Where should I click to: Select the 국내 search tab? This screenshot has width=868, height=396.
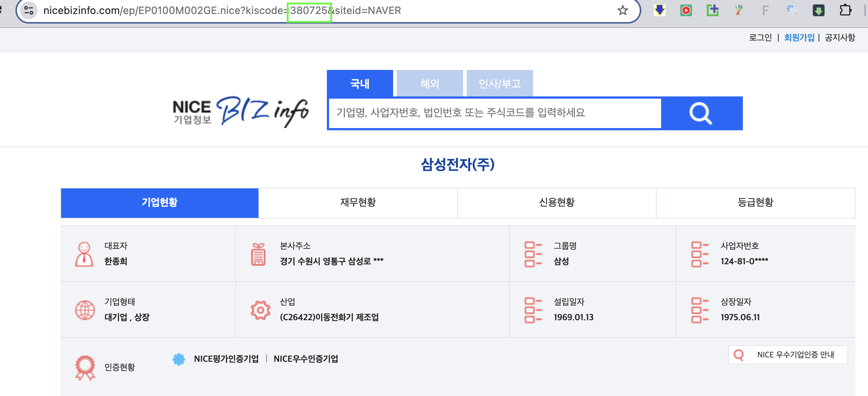(x=360, y=84)
